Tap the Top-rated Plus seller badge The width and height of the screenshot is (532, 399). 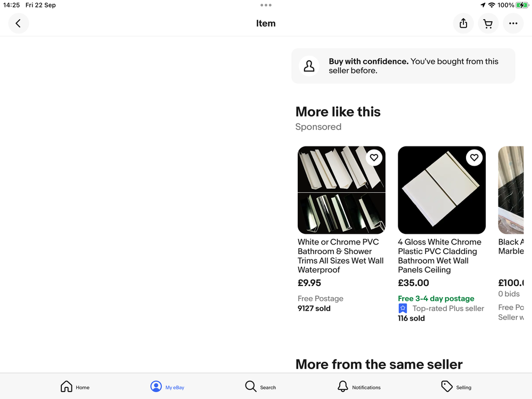(x=403, y=308)
